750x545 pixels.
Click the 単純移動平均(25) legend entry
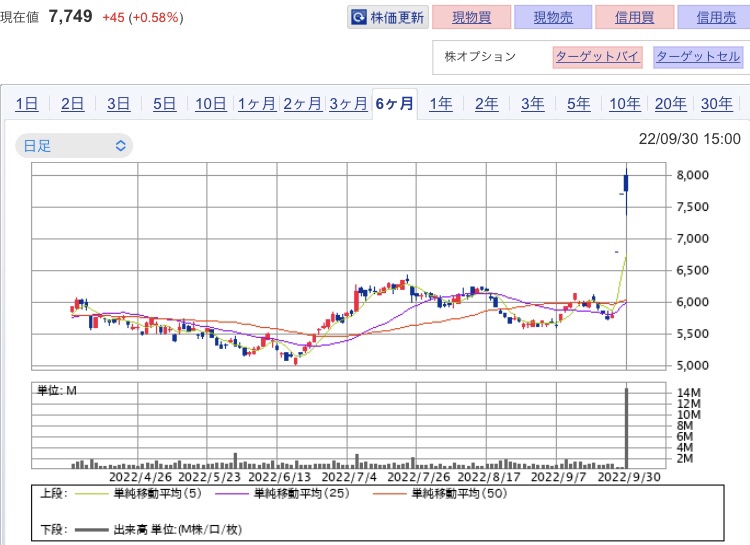[283, 493]
